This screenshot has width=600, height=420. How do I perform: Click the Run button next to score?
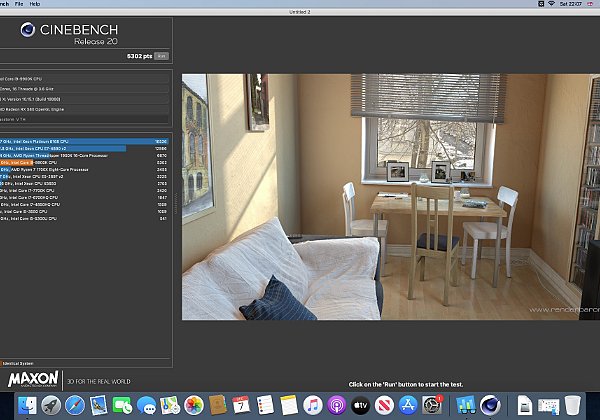(x=162, y=57)
